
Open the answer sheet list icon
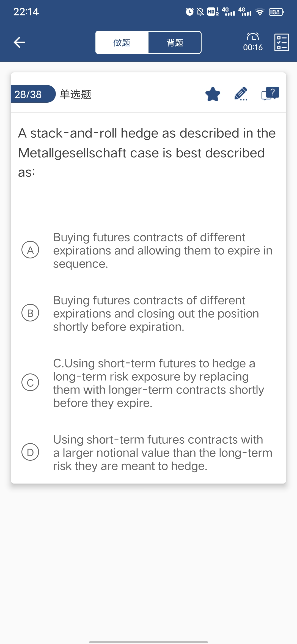pos(282,42)
